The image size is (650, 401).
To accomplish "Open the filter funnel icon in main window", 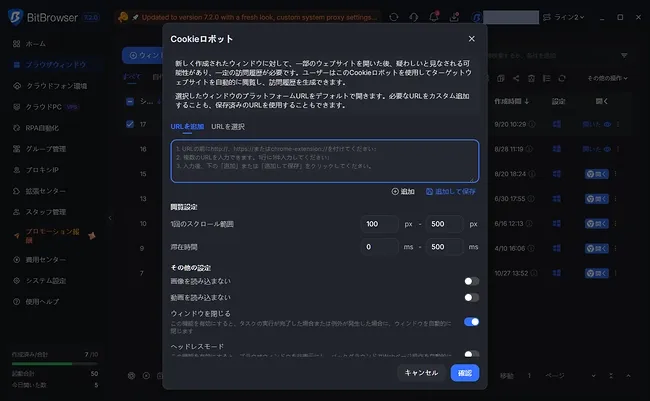I will (624, 55).
